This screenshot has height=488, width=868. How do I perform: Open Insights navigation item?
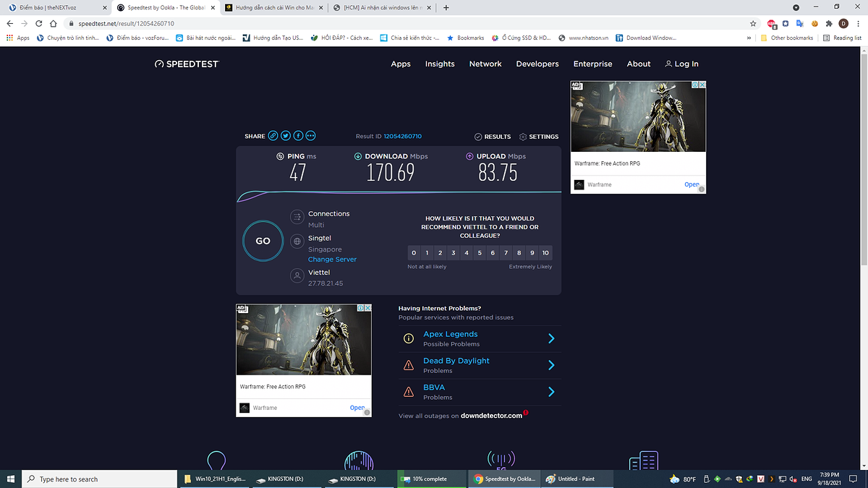[440, 64]
